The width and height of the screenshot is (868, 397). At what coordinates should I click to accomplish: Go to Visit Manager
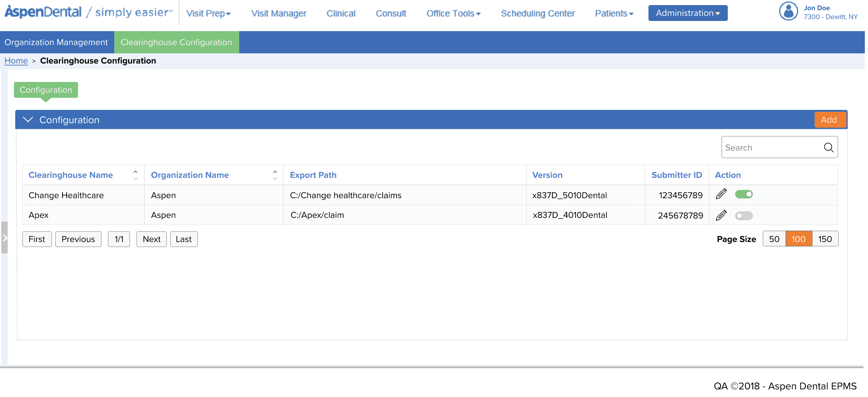tap(279, 13)
